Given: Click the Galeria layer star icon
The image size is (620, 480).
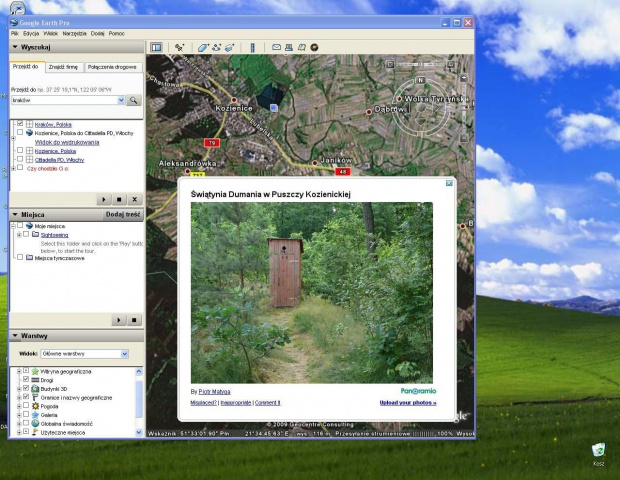Looking at the screenshot, I should coord(35,415).
